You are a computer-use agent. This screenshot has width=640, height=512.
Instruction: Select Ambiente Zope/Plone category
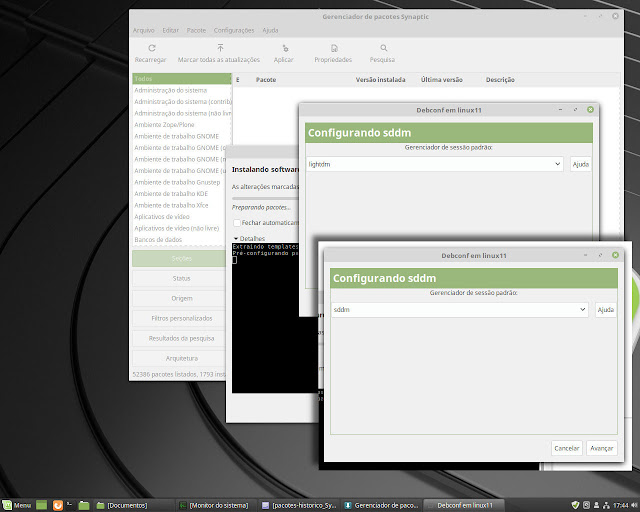coord(182,125)
